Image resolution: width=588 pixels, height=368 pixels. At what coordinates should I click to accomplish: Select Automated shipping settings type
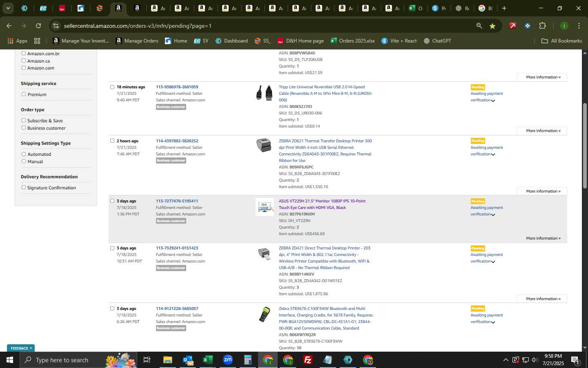tap(24, 154)
